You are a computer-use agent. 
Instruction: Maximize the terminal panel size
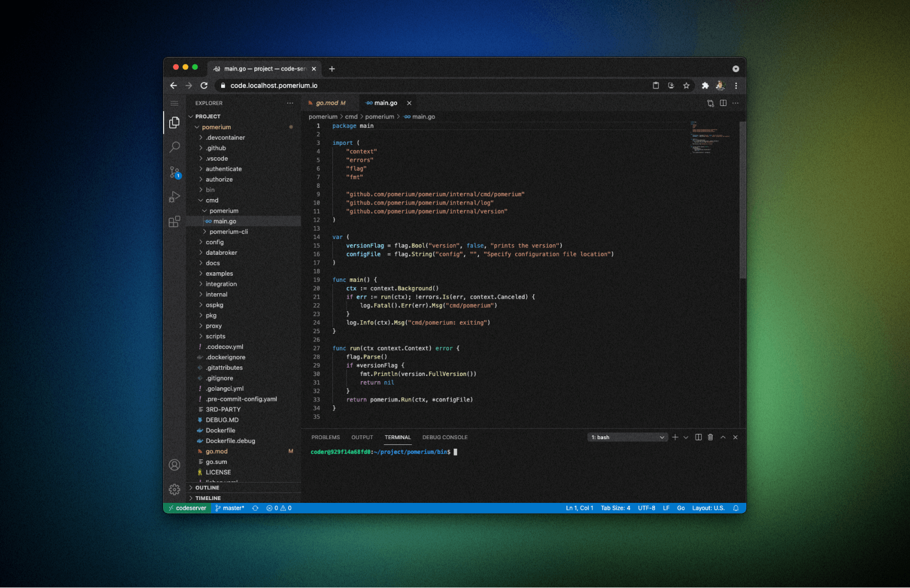point(723,437)
